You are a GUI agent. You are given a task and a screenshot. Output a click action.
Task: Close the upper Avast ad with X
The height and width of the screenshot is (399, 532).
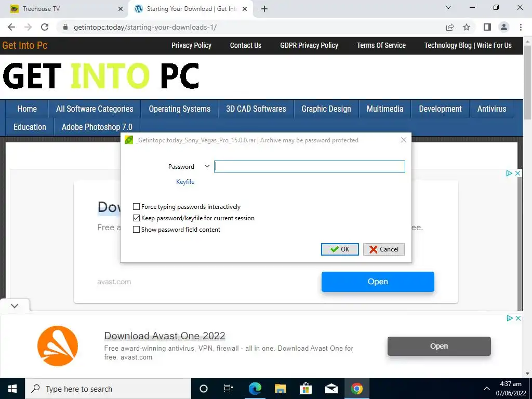518,174
